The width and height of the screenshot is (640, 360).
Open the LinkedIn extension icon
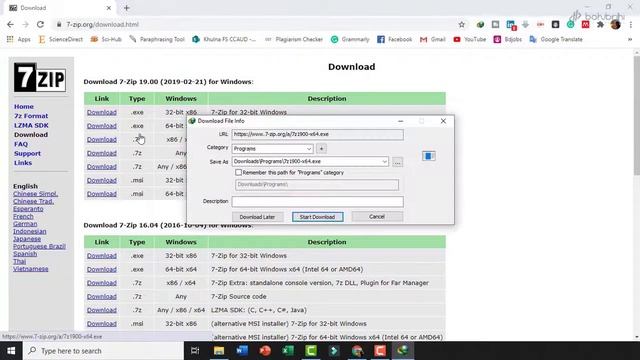[511, 25]
